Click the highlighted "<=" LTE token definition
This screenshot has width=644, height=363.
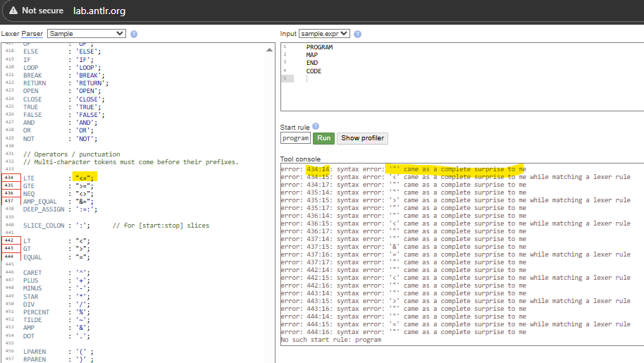85,177
